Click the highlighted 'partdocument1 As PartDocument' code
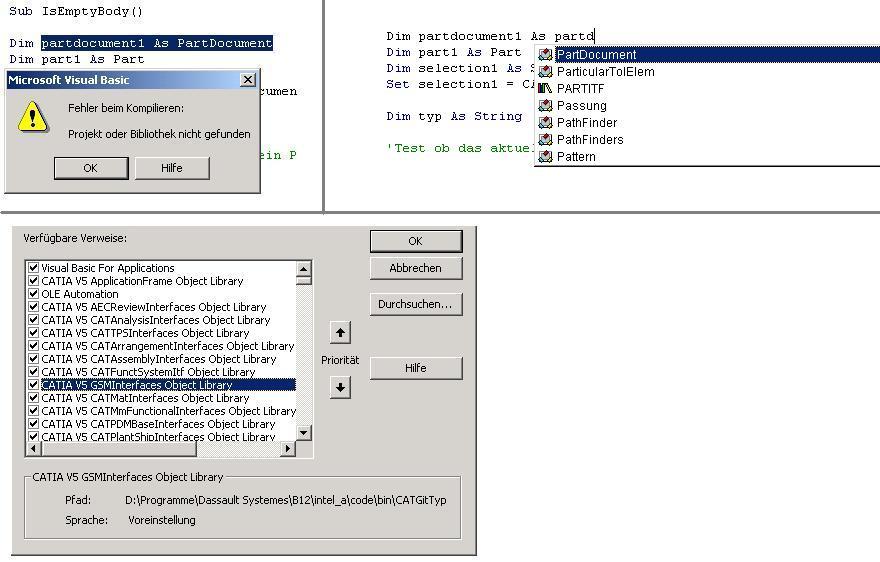The image size is (880, 562). click(x=157, y=43)
